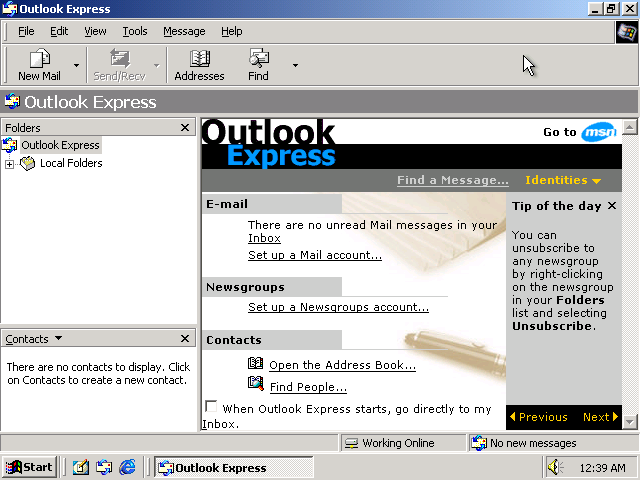640x480 pixels.
Task: Click the E-mail section heading
Action: (227, 204)
